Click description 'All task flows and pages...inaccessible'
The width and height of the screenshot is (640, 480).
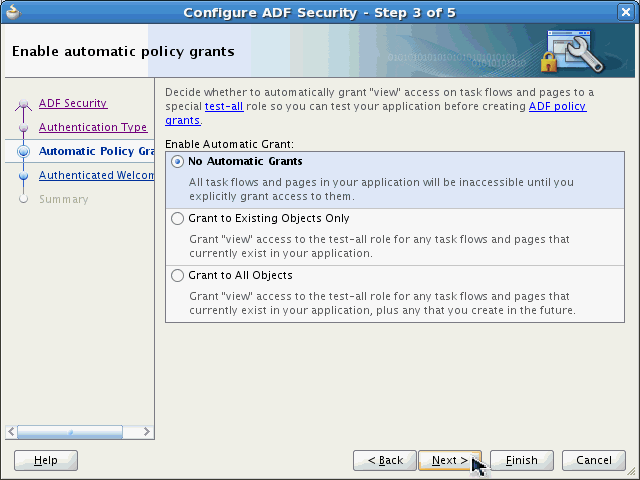pyautogui.click(x=381, y=189)
